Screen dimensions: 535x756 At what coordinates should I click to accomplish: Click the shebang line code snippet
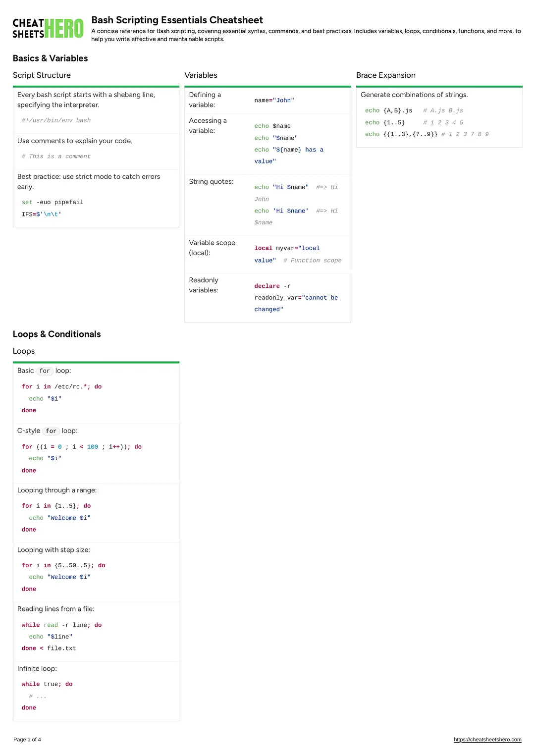(x=56, y=120)
